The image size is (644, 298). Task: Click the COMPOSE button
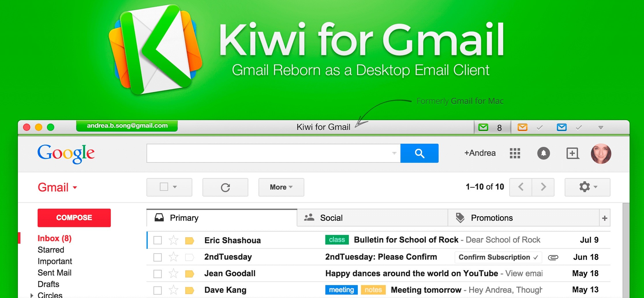coord(74,218)
